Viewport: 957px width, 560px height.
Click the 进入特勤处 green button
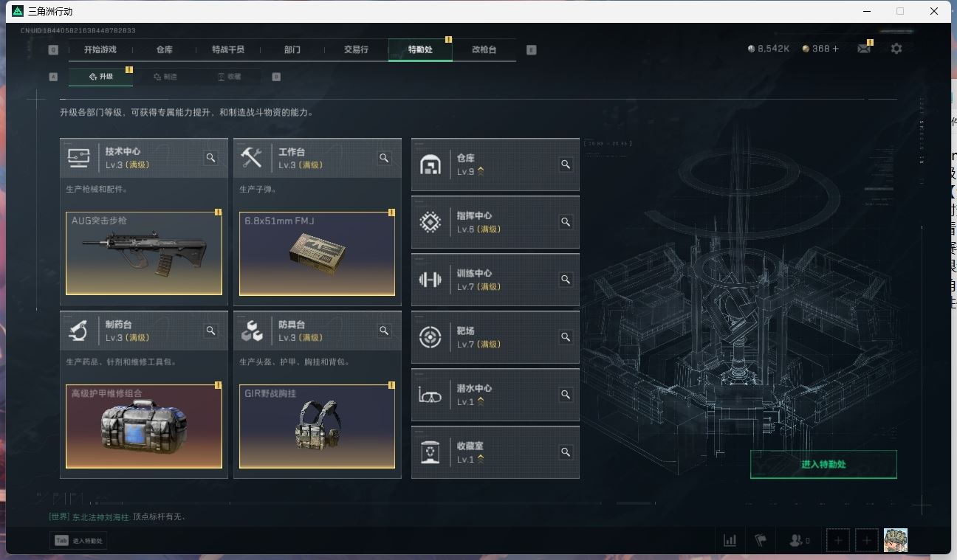[x=823, y=464]
